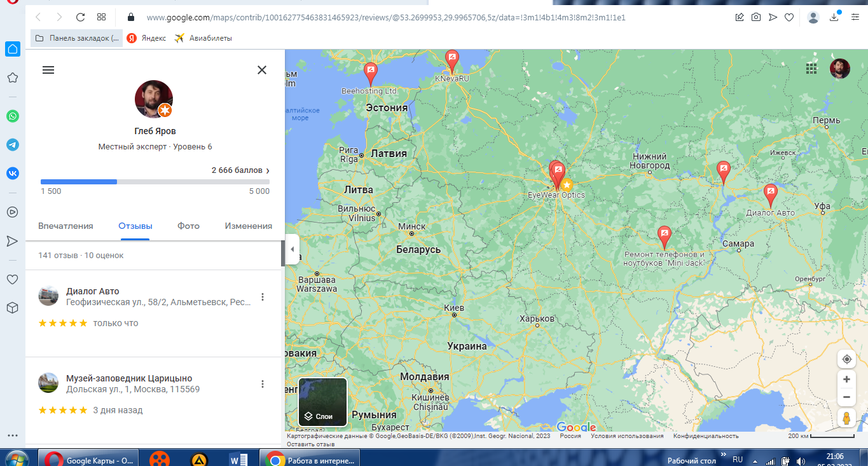
Task: Open the Фото tab
Action: pos(188,226)
